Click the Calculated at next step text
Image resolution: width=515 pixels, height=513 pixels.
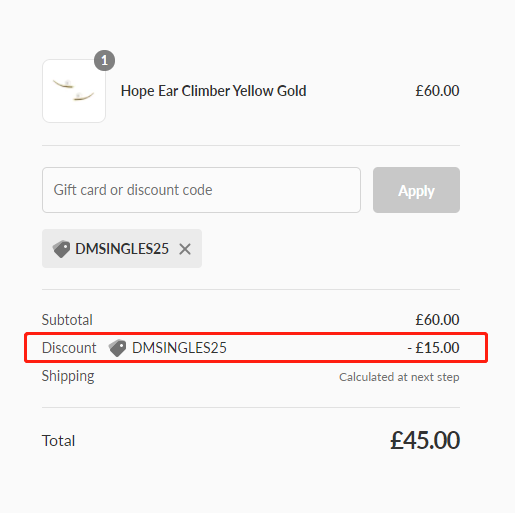click(x=399, y=377)
